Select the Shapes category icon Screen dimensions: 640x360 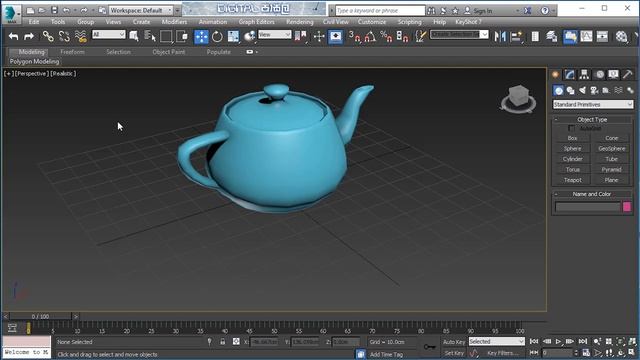tap(570, 90)
